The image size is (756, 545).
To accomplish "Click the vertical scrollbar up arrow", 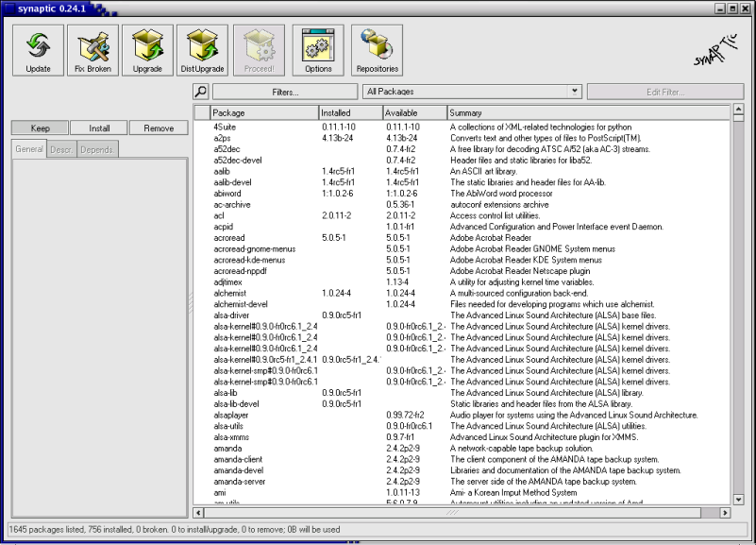I will [738, 109].
